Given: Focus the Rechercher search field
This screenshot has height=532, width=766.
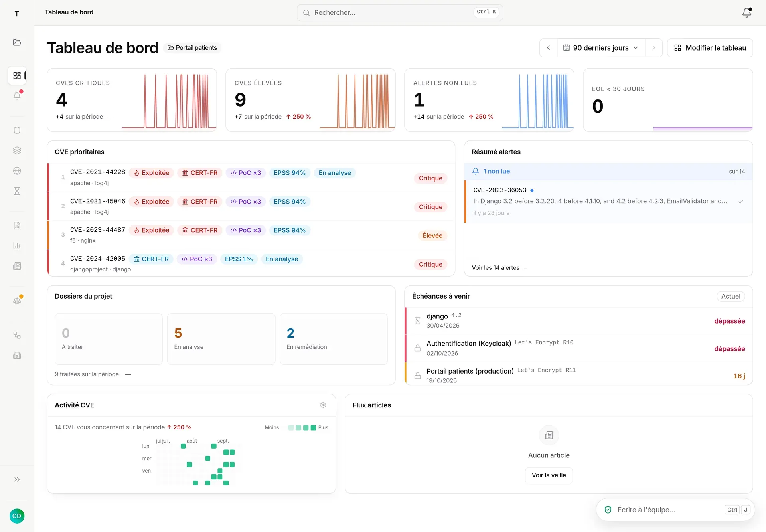Looking at the screenshot, I should pos(400,12).
